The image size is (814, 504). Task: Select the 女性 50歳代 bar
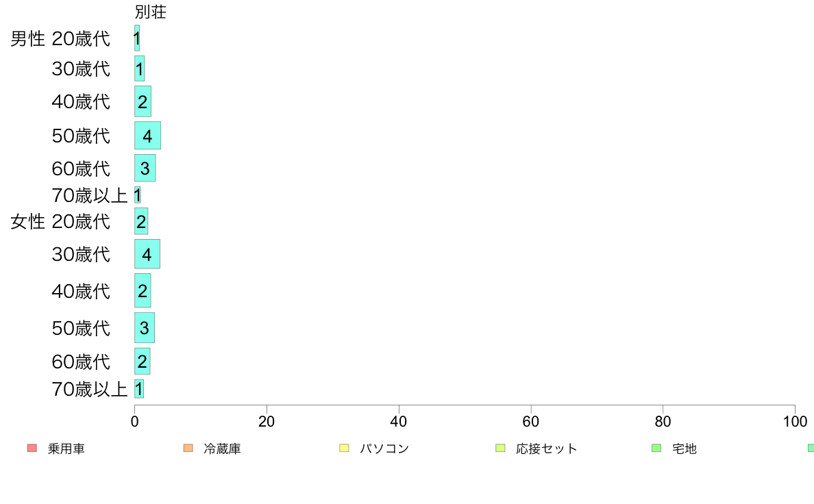click(145, 327)
